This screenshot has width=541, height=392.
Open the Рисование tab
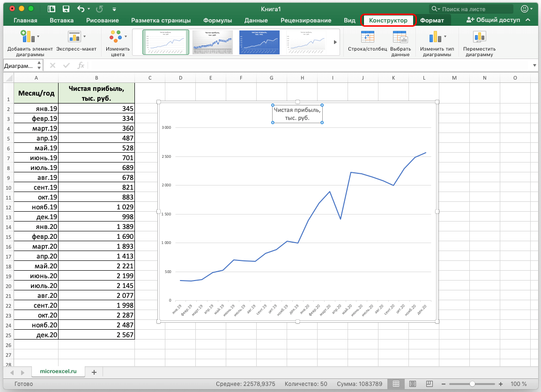tap(103, 20)
